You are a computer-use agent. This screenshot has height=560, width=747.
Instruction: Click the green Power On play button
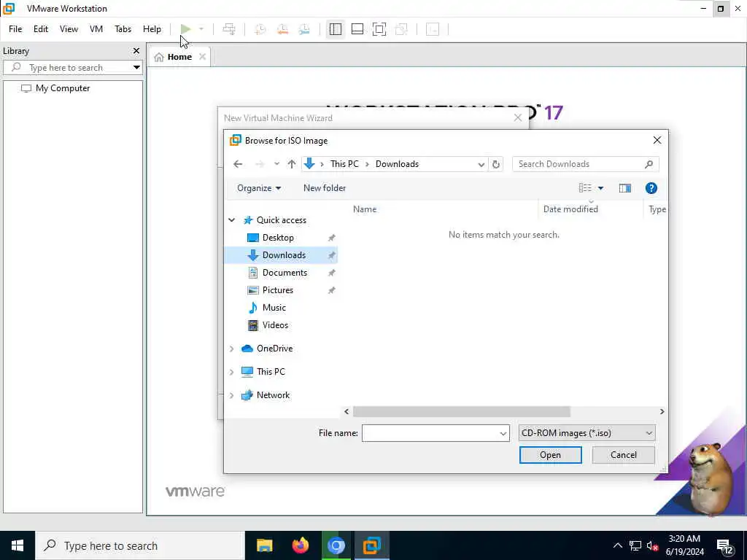[185, 29]
